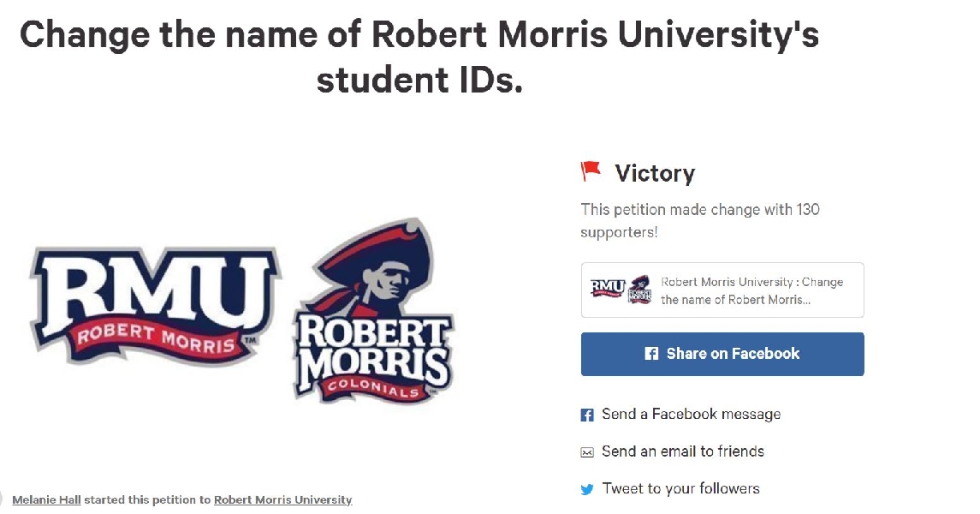Click the red Victory flag icon

click(x=591, y=171)
